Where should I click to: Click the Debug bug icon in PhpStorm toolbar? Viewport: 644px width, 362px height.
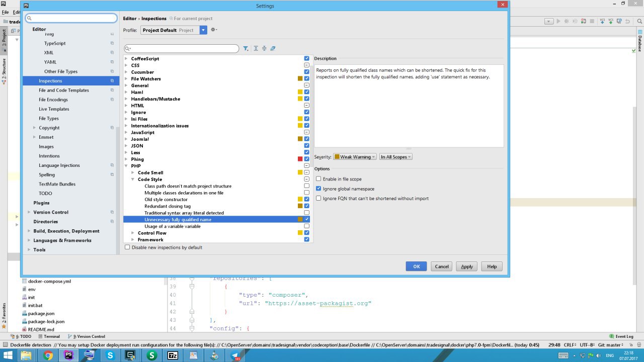coord(567,21)
